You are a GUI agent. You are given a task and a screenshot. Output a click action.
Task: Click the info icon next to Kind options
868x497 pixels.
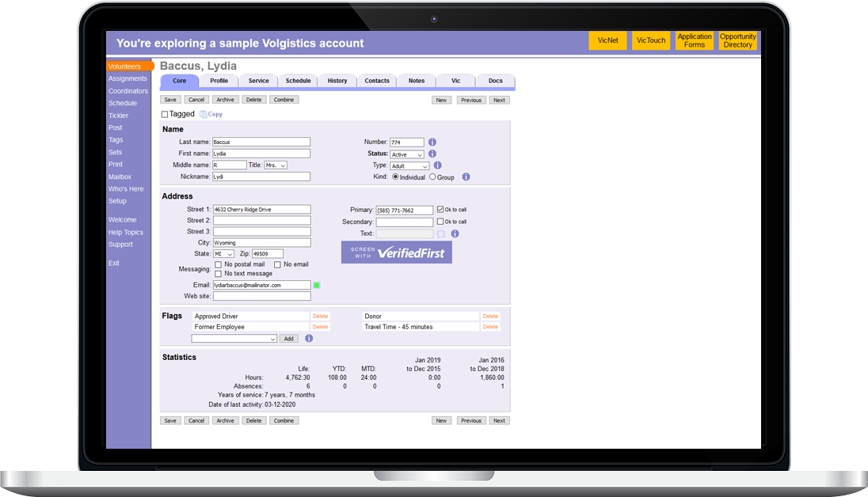[466, 177]
